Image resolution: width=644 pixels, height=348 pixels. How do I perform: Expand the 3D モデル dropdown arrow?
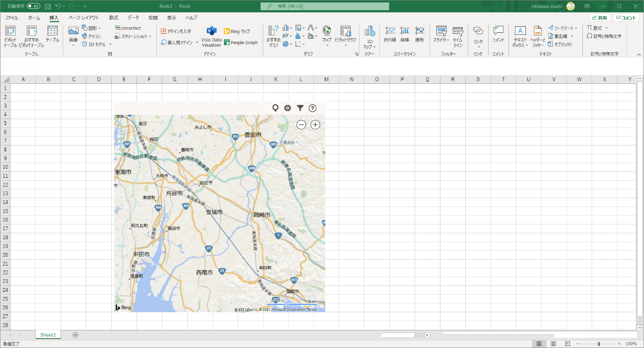pos(110,44)
